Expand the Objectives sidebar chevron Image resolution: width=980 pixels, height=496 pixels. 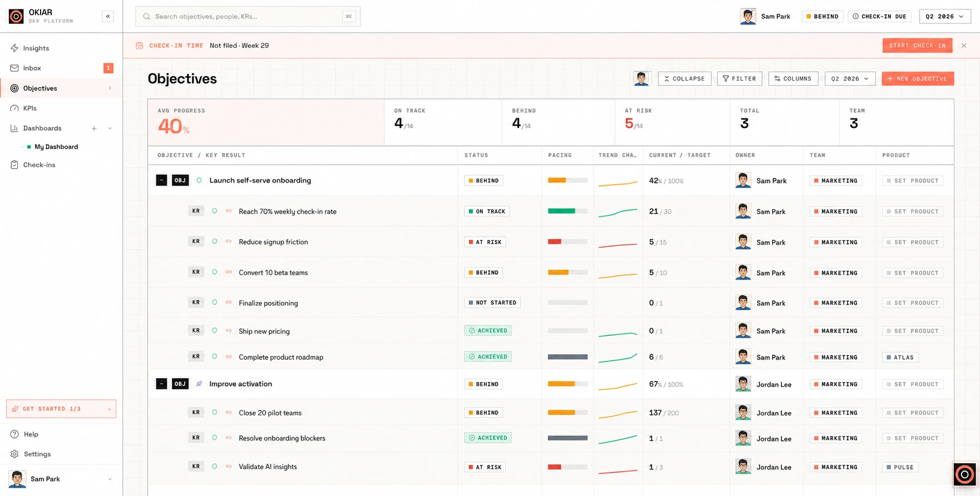coord(110,88)
